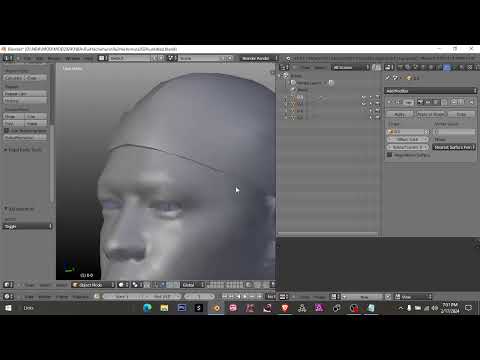480x360 pixels.
Task: Toggle modifier viewport display icon
Action: 428,102
